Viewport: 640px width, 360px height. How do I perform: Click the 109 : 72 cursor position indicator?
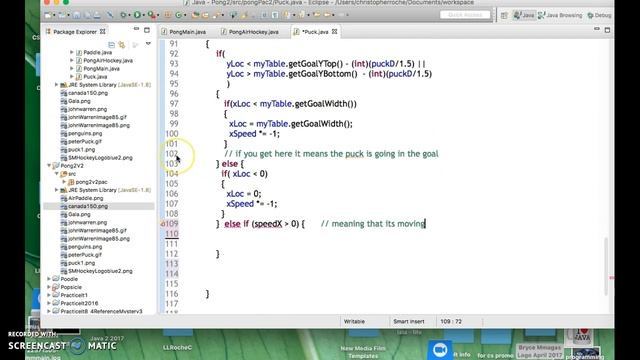tap(451, 322)
